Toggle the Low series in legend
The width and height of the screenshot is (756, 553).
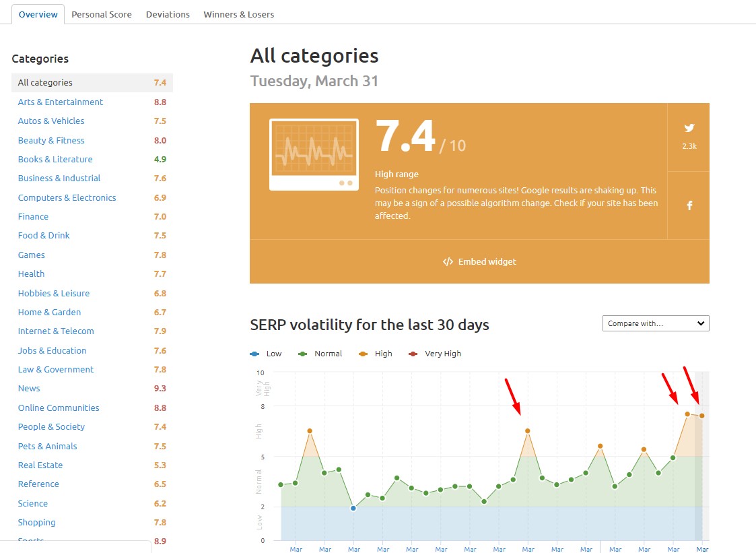point(267,354)
